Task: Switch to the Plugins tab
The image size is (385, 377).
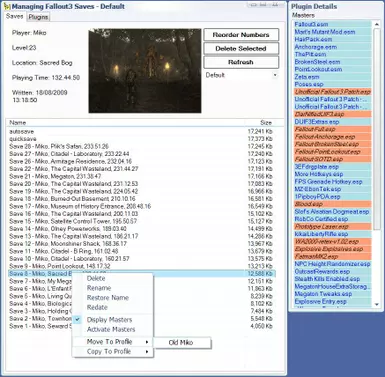Action: [x=38, y=17]
